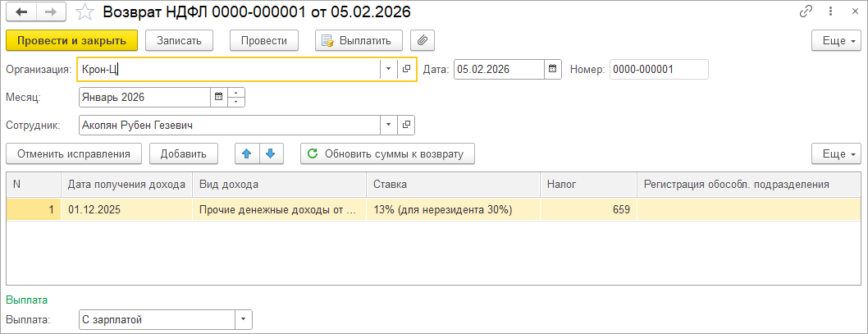Open the calendar for the Дата field
The width and height of the screenshot is (868, 334).
pyautogui.click(x=553, y=70)
